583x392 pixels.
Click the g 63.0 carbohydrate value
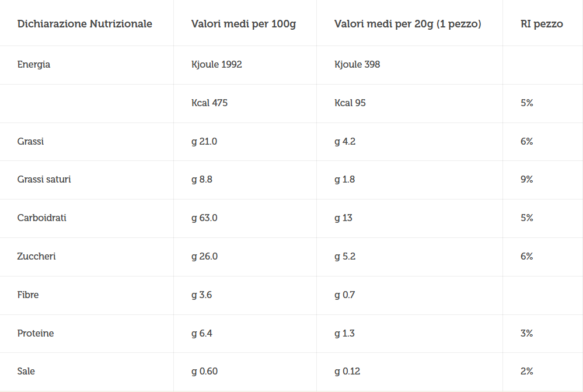click(x=204, y=218)
